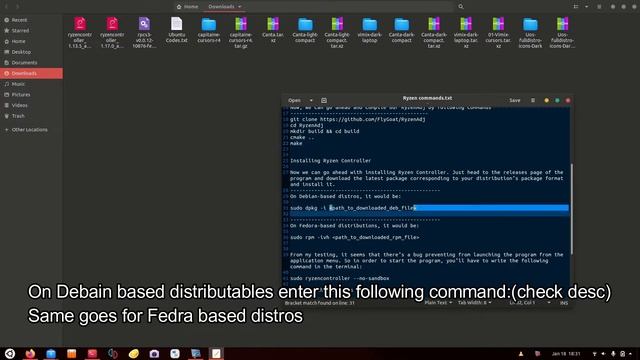Select the Canta-light-compact folder
Image resolution: width=640 pixels, height=360 pixels.
tap(305, 30)
